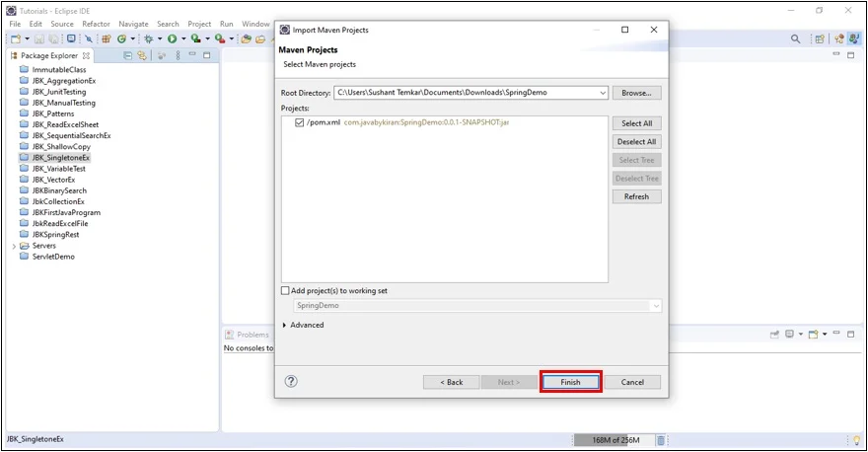Screen dimensions: 868x452
Task: Open the Project menu
Action: pyautogui.click(x=199, y=24)
